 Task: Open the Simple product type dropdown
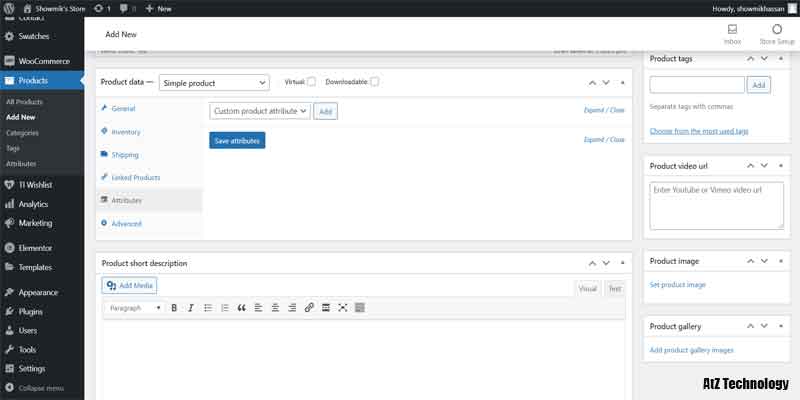214,83
